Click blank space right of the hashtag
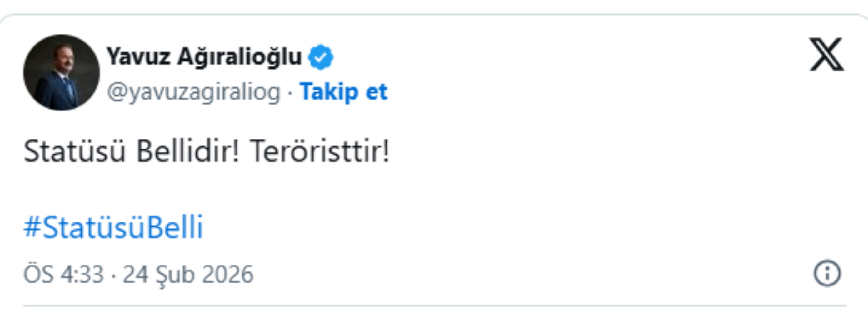 coord(472,227)
